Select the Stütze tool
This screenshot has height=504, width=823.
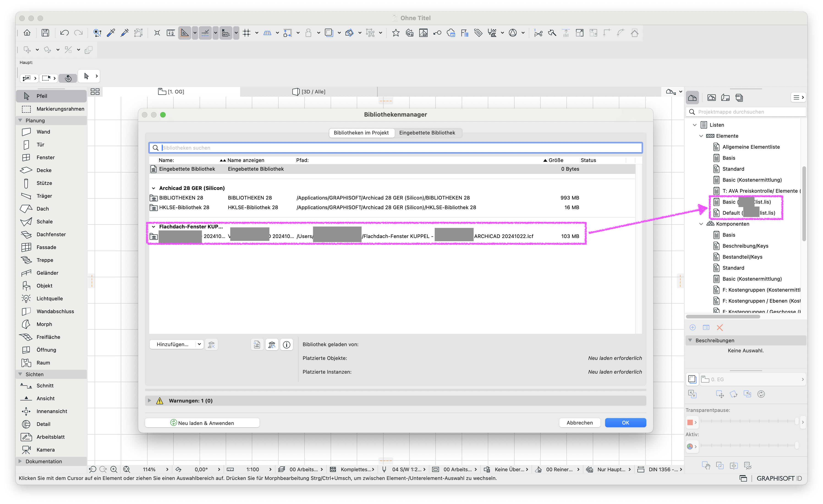pos(51,183)
